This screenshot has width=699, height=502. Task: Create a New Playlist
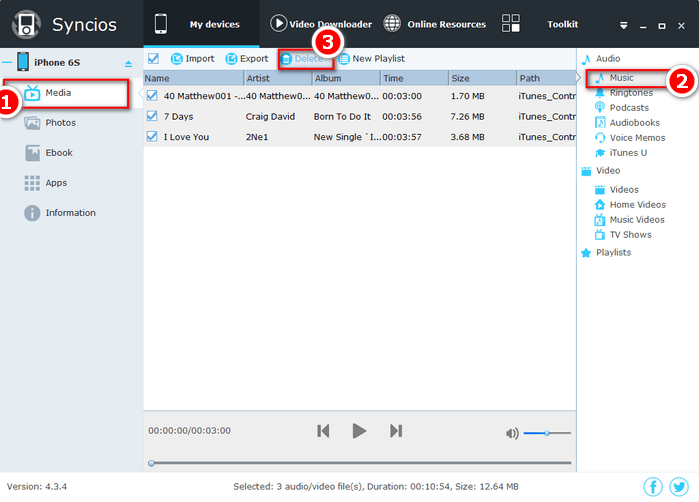coord(371,58)
